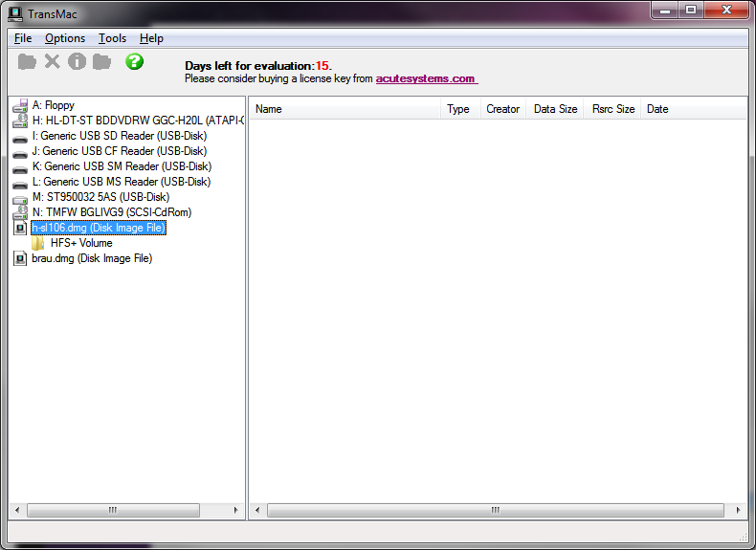756x550 pixels.
Task: Sort by the Creator column header
Action: [503, 109]
